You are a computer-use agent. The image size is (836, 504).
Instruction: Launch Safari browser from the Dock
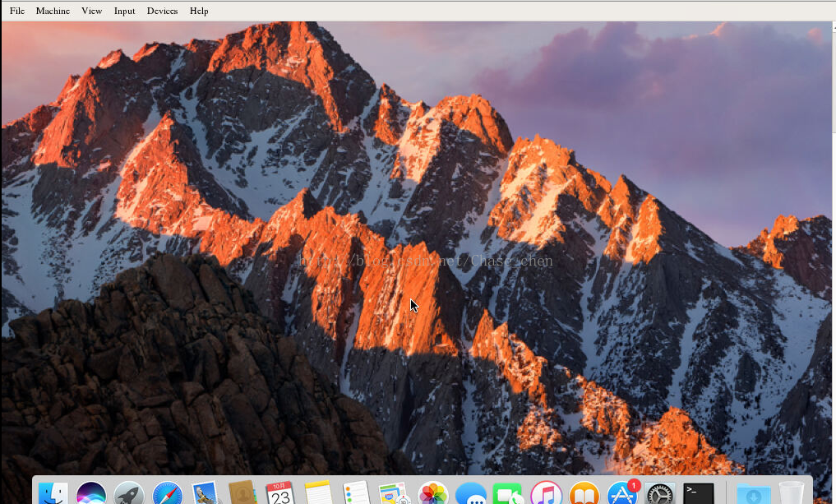pyautogui.click(x=168, y=492)
